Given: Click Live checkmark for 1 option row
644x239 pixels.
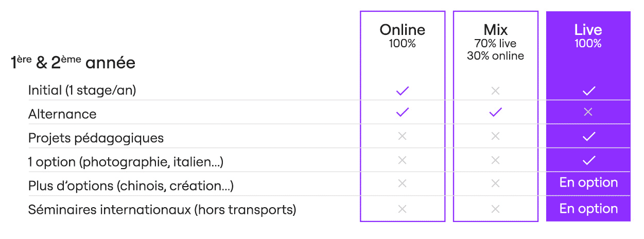Looking at the screenshot, I should [588, 161].
